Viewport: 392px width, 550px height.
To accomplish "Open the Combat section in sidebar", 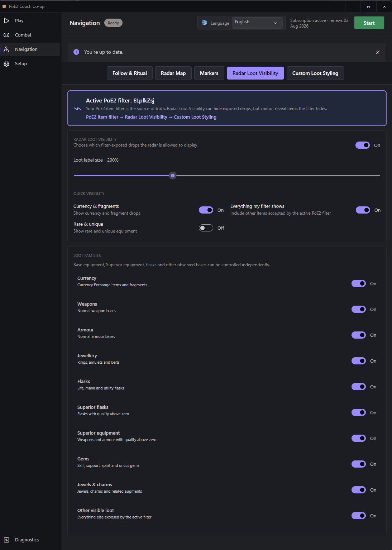I will [x=30, y=35].
